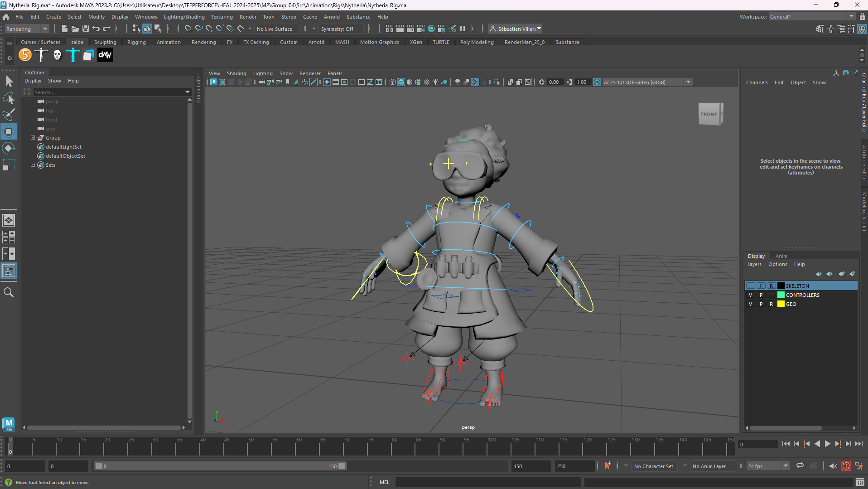Click the Undo arrow icon
This screenshot has width=868, height=489.
96,29
